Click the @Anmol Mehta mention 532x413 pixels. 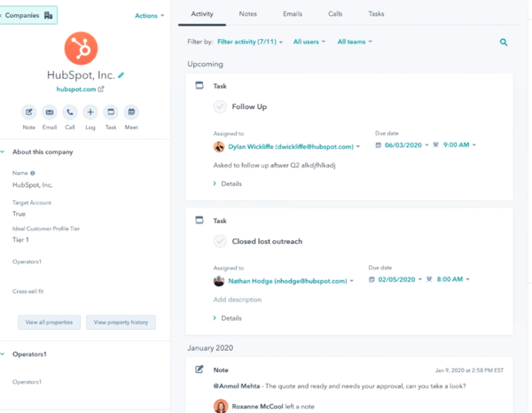(237, 386)
